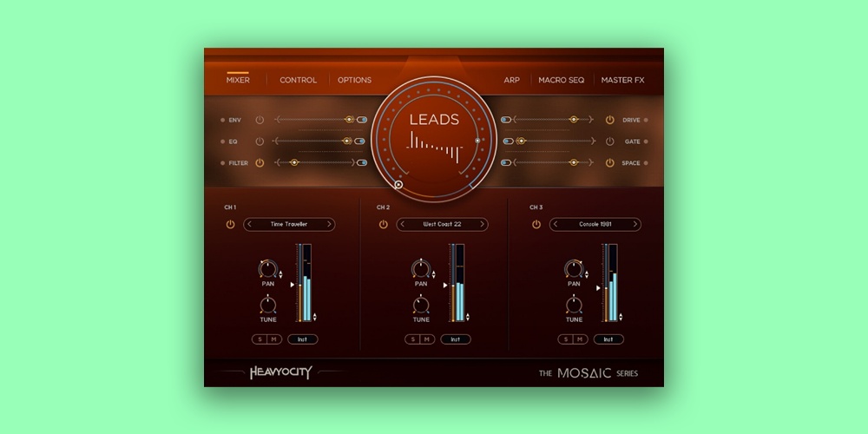Click the FILTER slider handle

[294, 162]
